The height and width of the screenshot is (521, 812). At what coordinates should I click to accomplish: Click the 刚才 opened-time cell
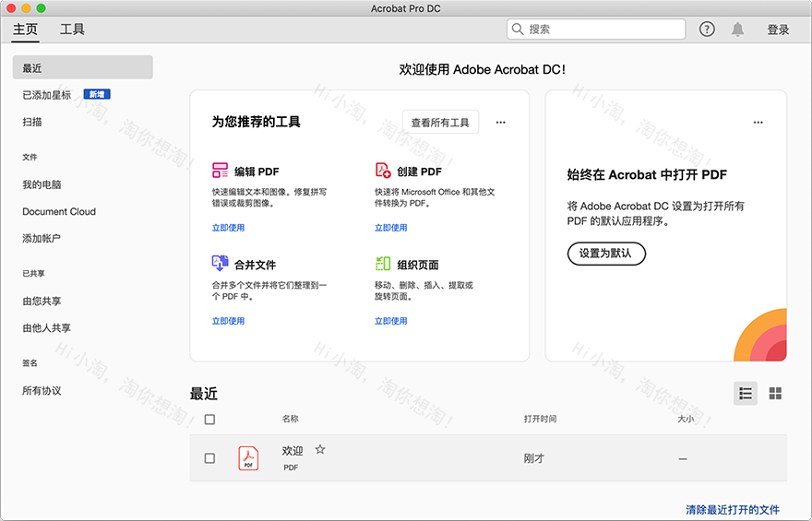(534, 458)
